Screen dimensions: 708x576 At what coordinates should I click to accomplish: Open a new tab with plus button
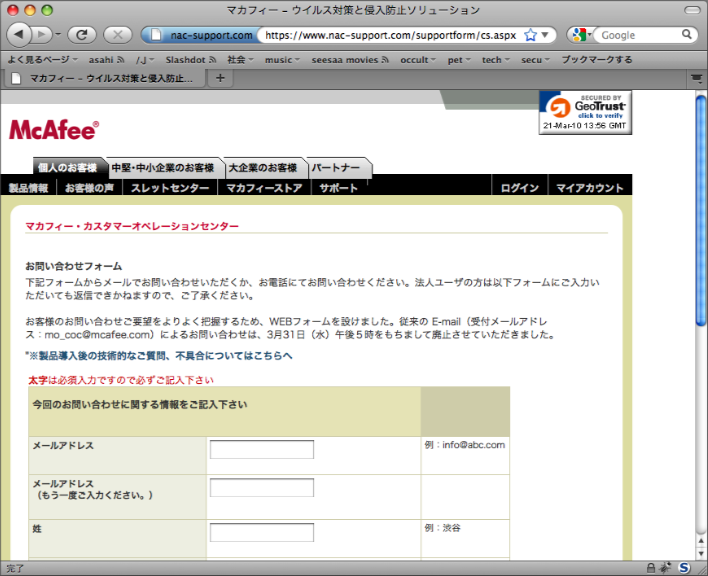[220, 78]
